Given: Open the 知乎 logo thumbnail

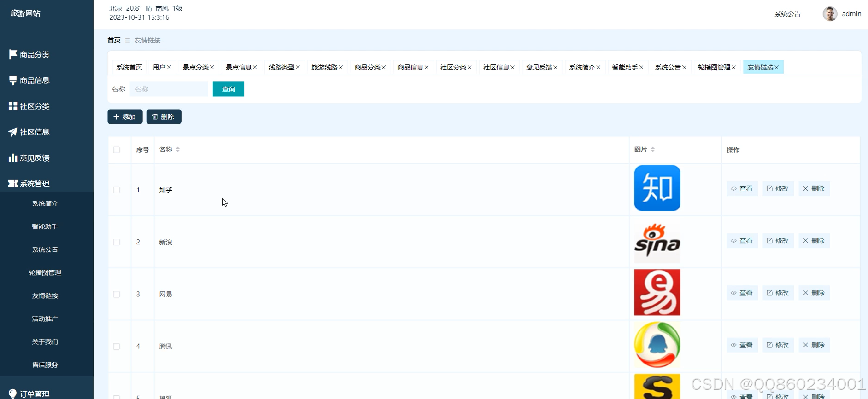Looking at the screenshot, I should [657, 188].
